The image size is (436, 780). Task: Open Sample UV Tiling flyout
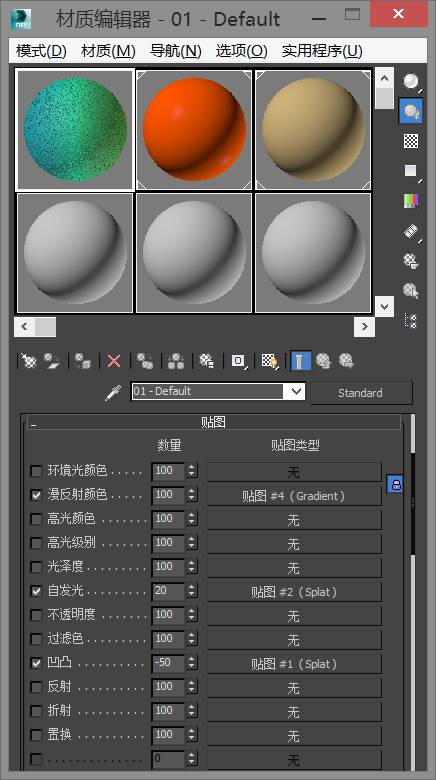tap(411, 172)
